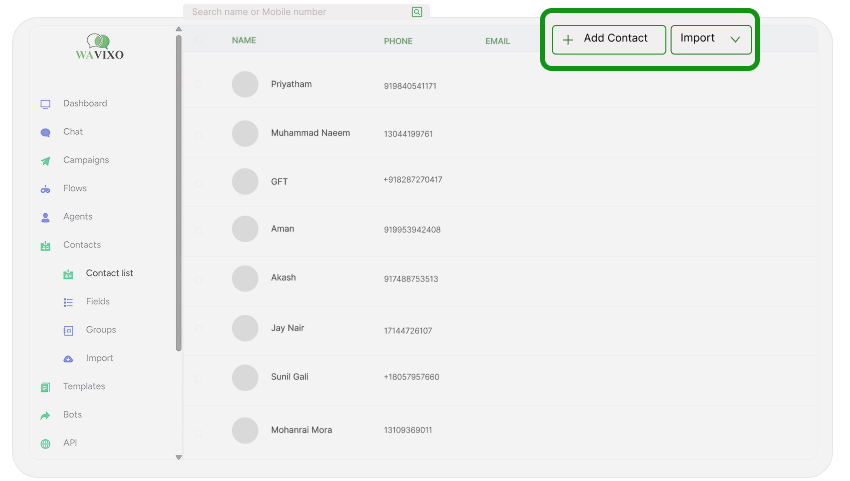Screen dimensions: 850x481
Task: Collapse the Contacts sidebar section
Action: tap(81, 245)
